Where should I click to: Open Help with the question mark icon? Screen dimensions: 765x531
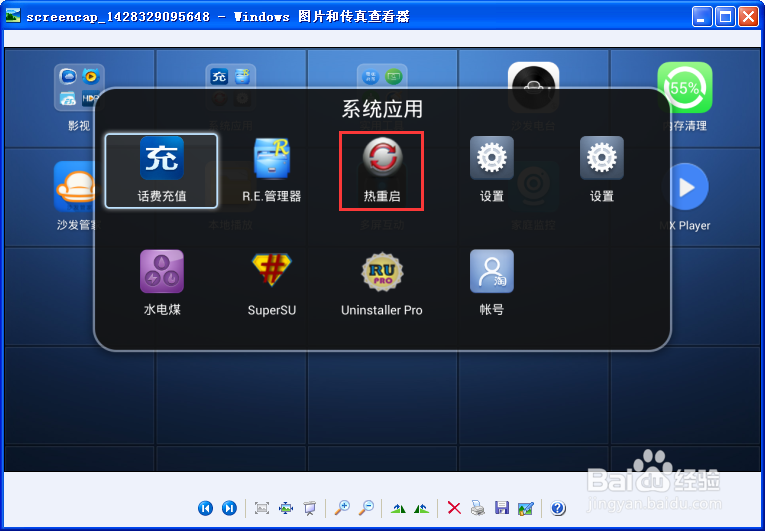coord(558,508)
